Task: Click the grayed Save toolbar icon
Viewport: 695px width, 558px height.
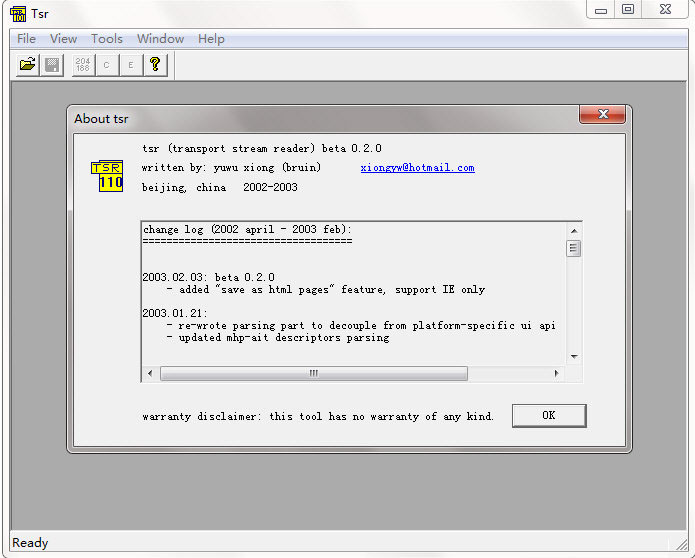Action: tap(52, 65)
